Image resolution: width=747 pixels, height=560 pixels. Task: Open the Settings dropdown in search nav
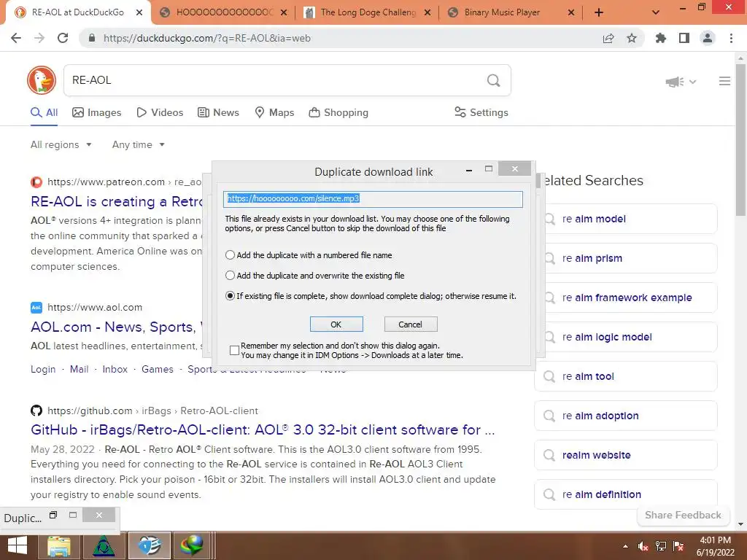tap(481, 112)
